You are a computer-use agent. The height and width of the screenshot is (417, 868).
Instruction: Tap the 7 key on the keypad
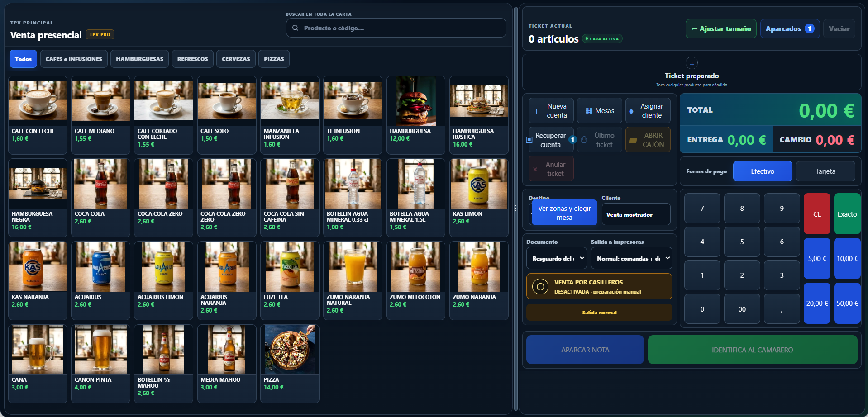[702, 208]
